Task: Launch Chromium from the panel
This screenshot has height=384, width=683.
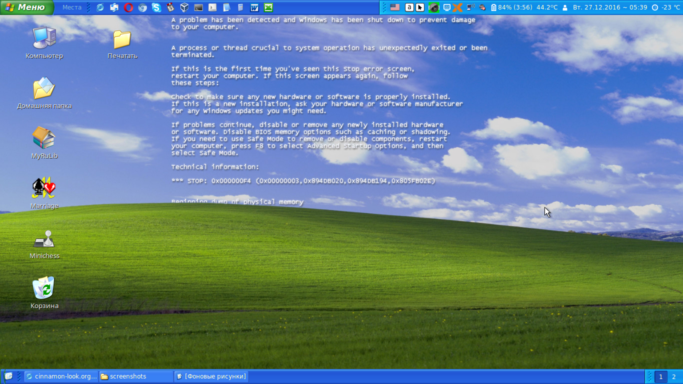Action: pyautogui.click(x=142, y=7)
